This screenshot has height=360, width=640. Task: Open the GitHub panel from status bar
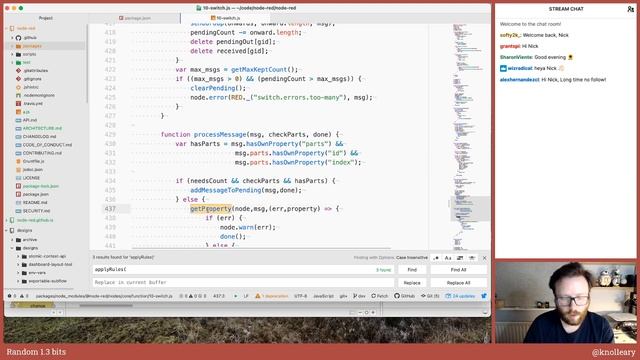(x=404, y=296)
